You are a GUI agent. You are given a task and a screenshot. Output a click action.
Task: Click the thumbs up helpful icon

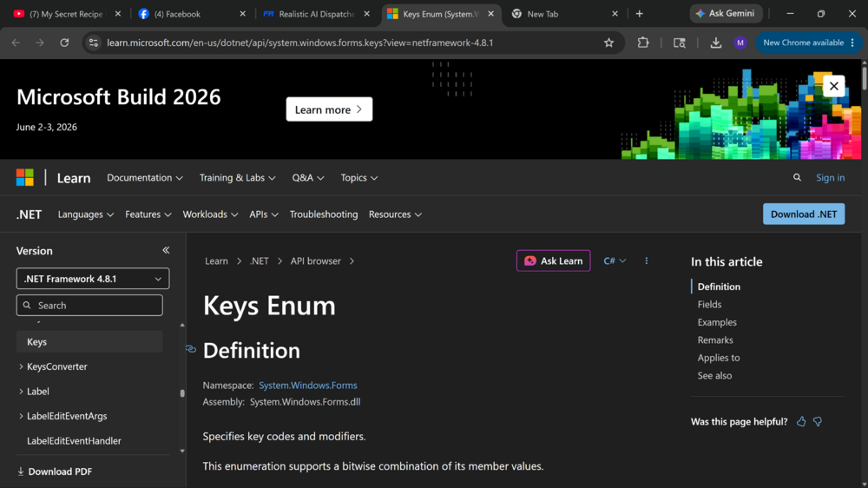point(801,421)
